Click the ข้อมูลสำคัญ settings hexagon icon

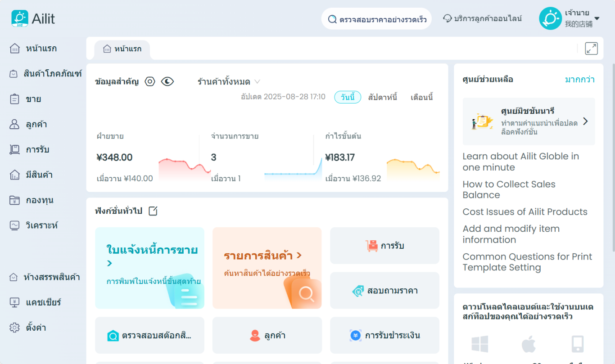pos(150,81)
